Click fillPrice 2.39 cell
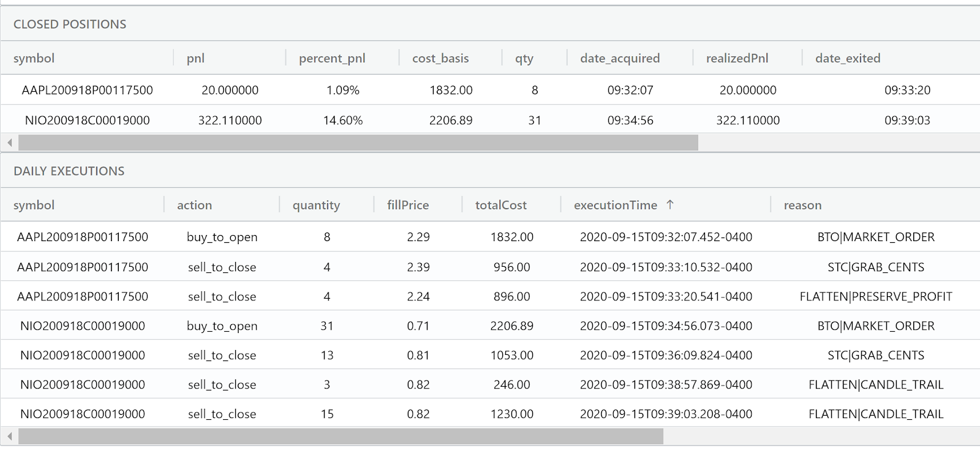Viewport: 980px width, 451px height. pyautogui.click(x=418, y=267)
